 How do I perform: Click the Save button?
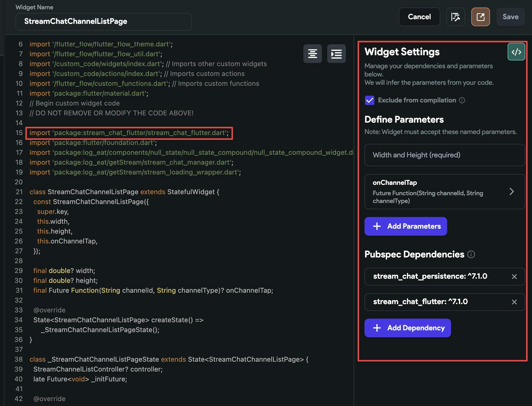[510, 17]
